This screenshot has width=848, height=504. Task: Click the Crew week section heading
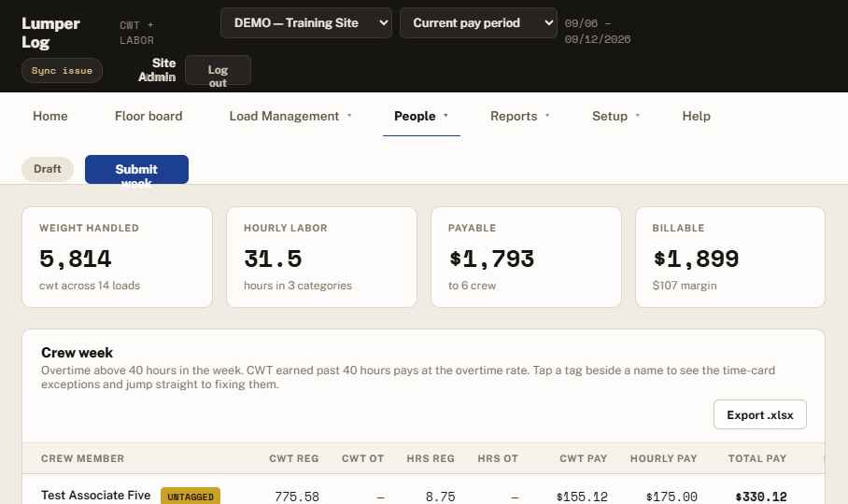point(77,353)
